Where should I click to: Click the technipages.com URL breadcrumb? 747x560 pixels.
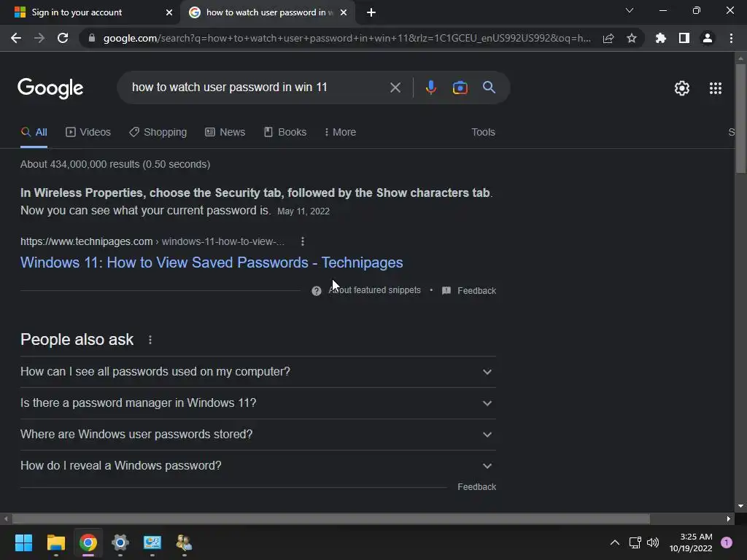point(152,241)
